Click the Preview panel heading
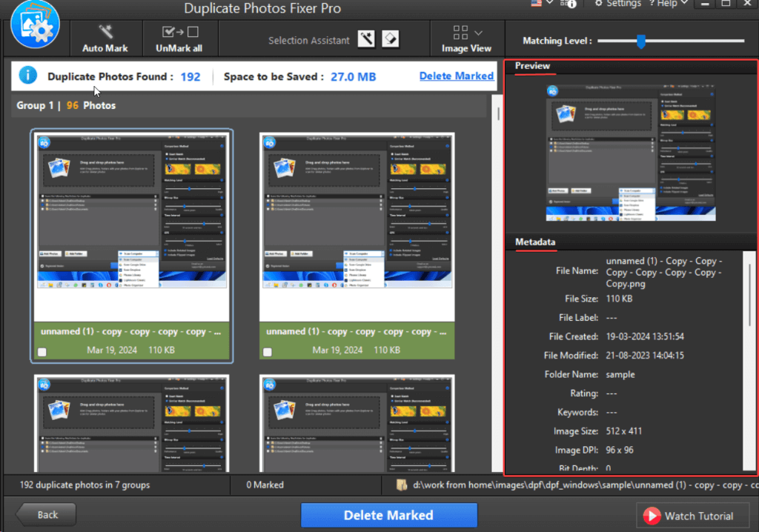Viewport: 759px width, 532px height. [x=532, y=66]
